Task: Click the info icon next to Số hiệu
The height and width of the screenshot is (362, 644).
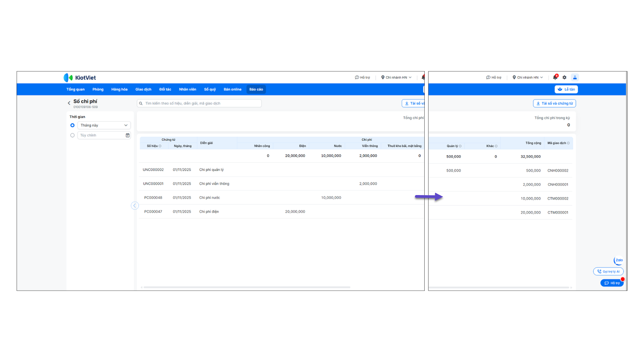Action: click(160, 146)
